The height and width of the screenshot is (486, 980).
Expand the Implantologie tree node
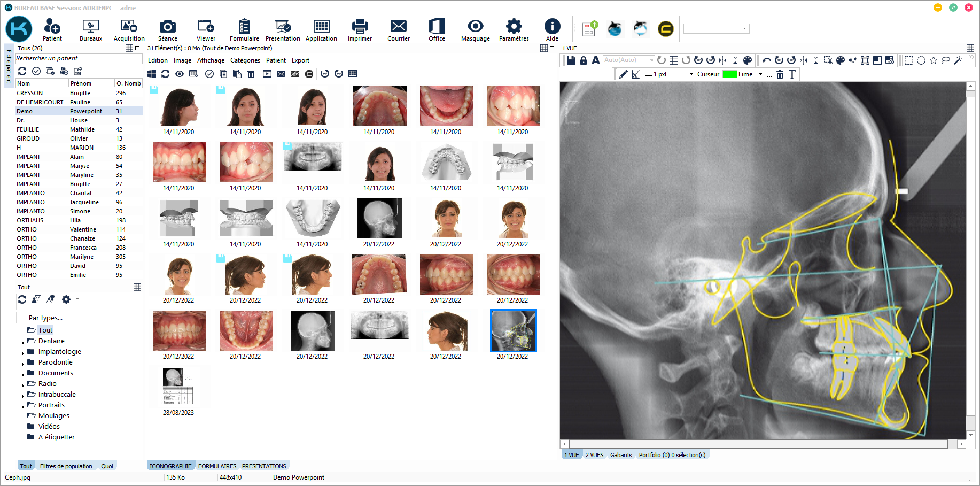[23, 353]
